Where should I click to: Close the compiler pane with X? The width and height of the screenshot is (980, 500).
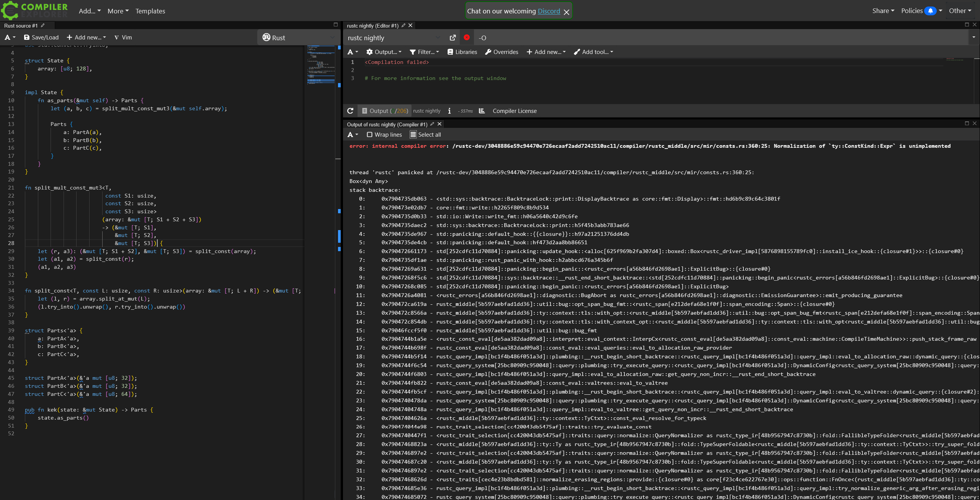point(974,25)
